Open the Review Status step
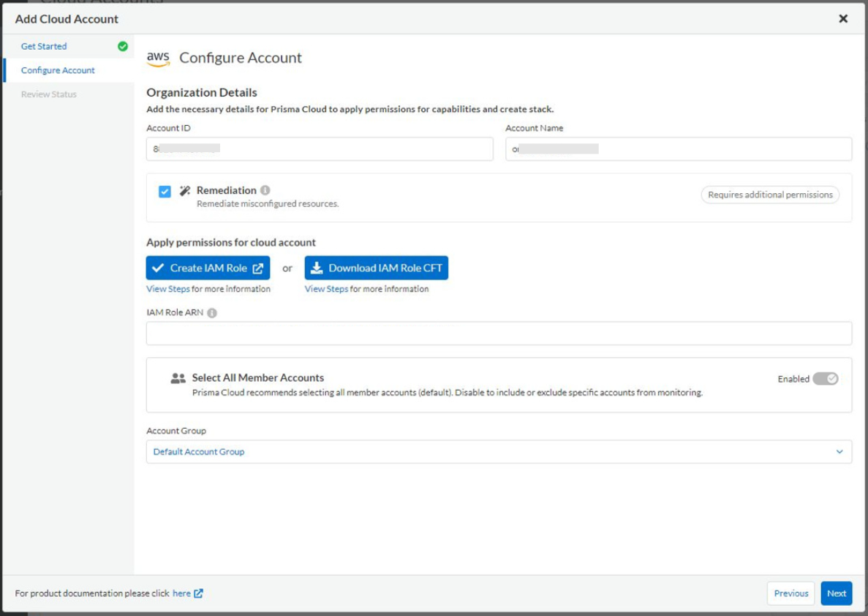The height and width of the screenshot is (616, 868). tap(49, 94)
